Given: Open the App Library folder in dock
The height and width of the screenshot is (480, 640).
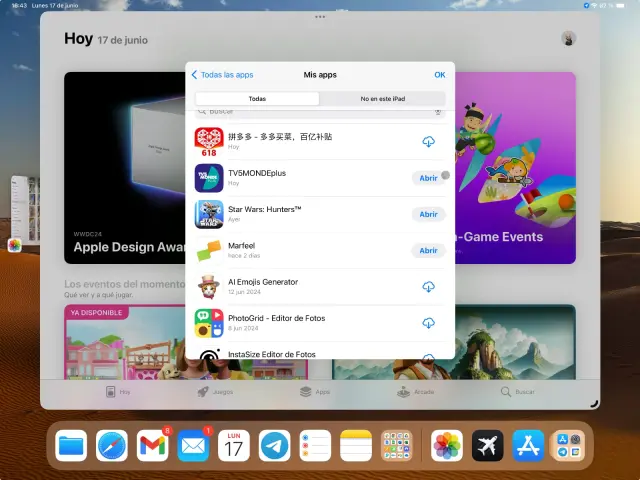Looking at the screenshot, I should pyautogui.click(x=568, y=446).
